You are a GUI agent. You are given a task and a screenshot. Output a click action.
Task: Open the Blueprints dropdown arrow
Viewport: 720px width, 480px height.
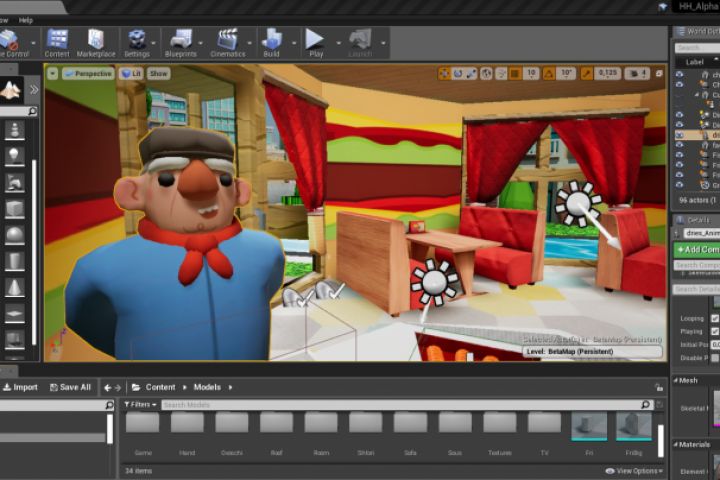[x=201, y=43]
